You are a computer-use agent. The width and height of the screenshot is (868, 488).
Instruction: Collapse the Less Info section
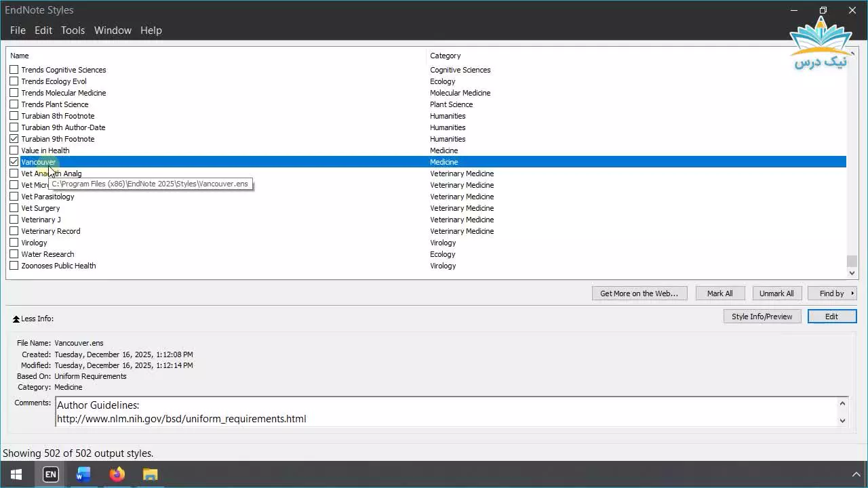[33, 319]
